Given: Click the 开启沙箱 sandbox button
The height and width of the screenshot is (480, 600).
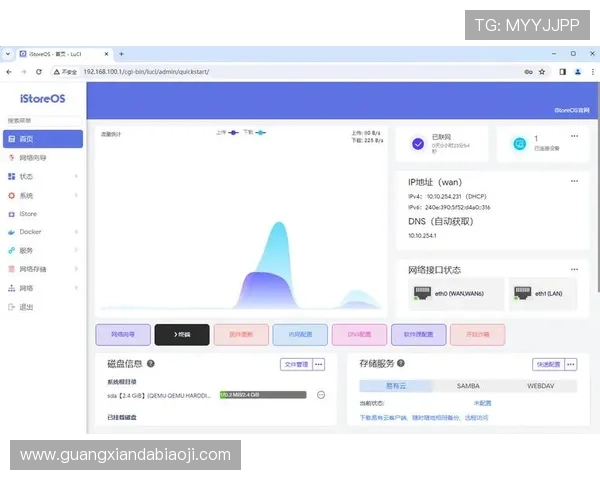Looking at the screenshot, I should (478, 335).
